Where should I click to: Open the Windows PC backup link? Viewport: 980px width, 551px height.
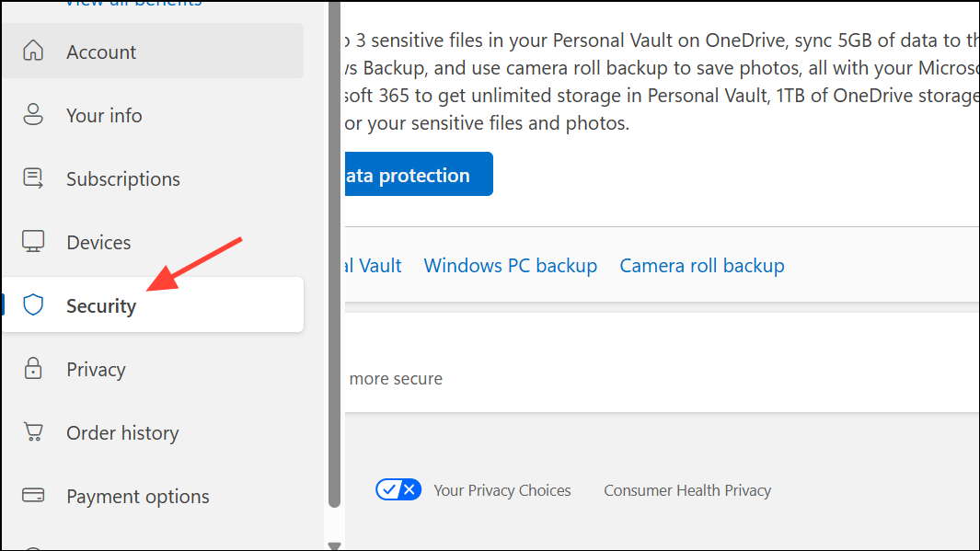click(x=510, y=266)
